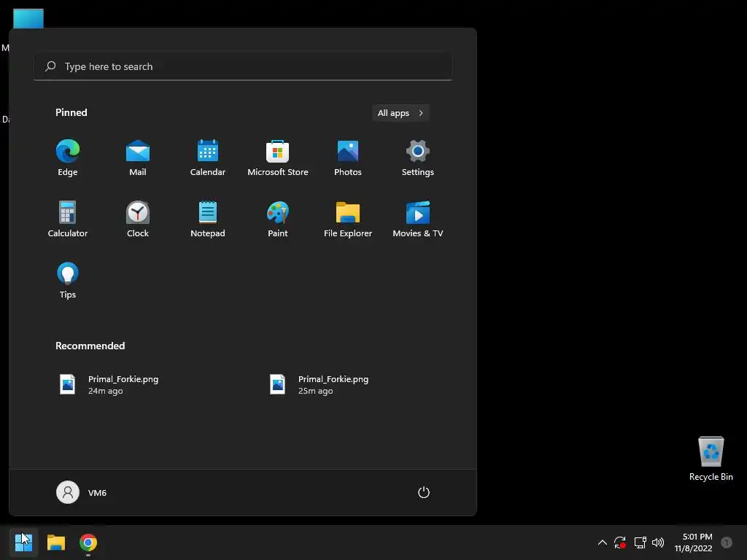The width and height of the screenshot is (747, 560).
Task: Click the Type here to search field
Action: coord(243,66)
